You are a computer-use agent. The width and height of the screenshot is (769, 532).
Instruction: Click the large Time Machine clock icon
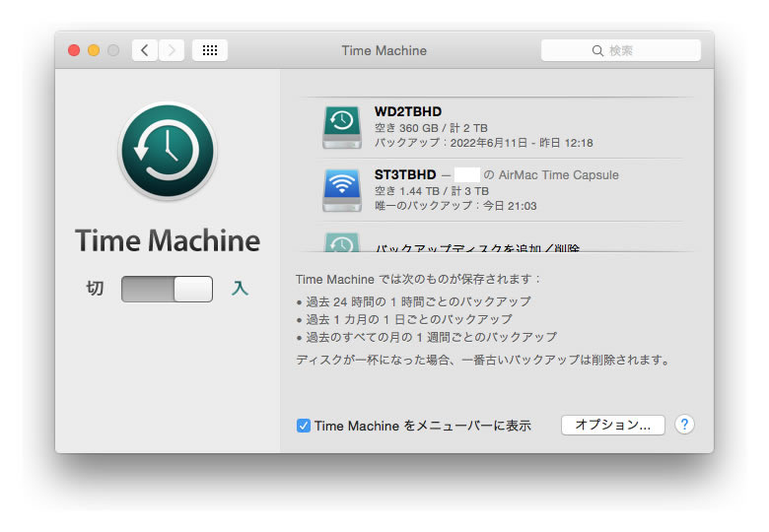167,151
